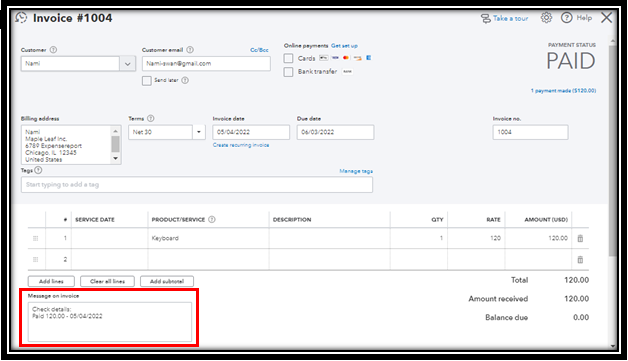The image size is (628, 361).
Task: Click Get set up payments link
Action: 344,46
